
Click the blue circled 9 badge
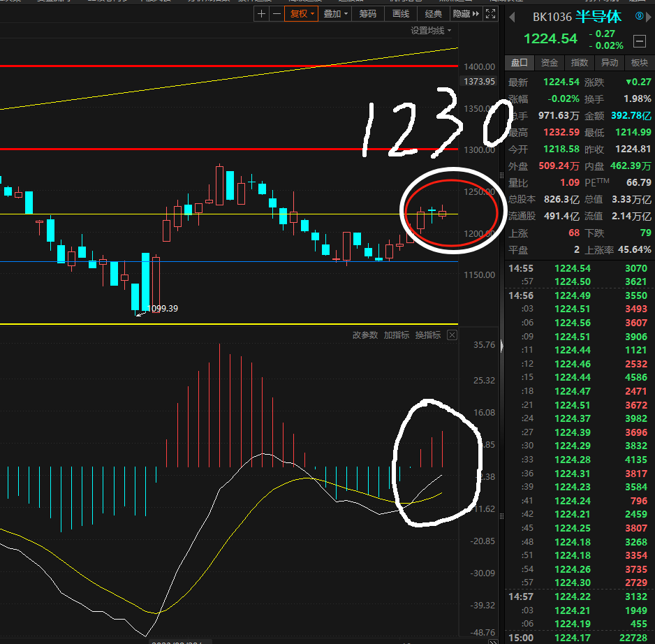pos(639,16)
